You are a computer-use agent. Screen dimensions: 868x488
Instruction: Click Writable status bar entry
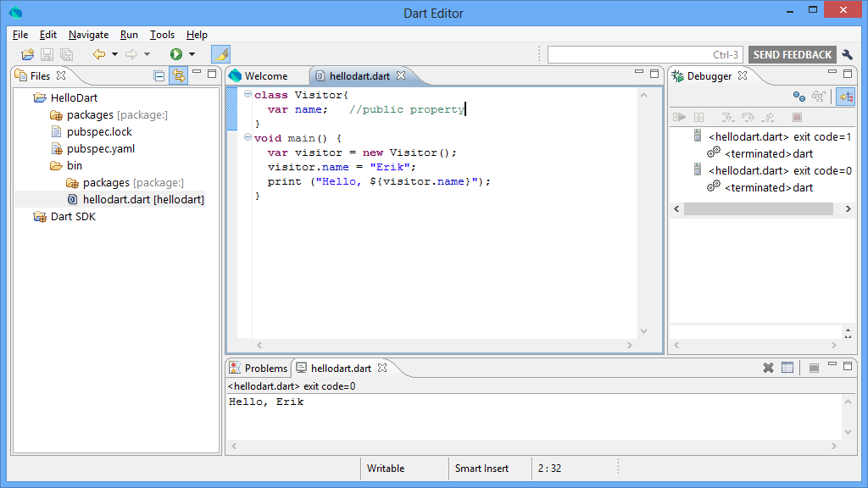tap(386, 468)
